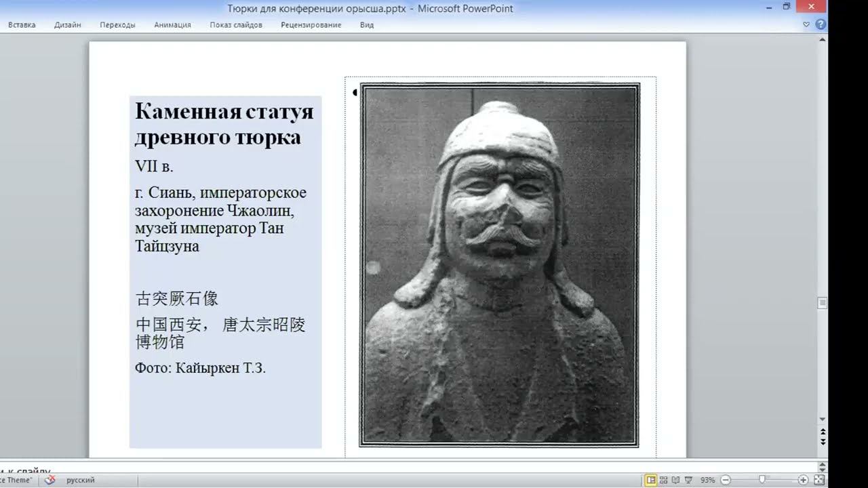Click the zoom slider handle

762,480
